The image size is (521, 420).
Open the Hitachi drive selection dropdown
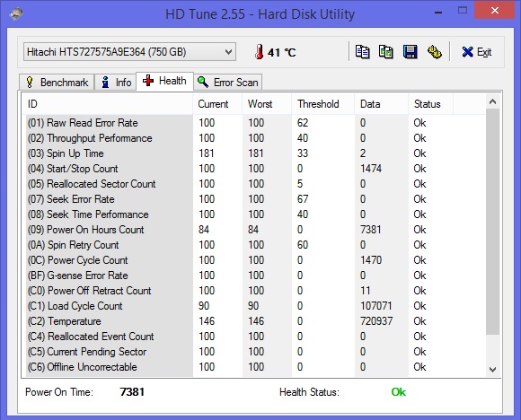click(129, 52)
